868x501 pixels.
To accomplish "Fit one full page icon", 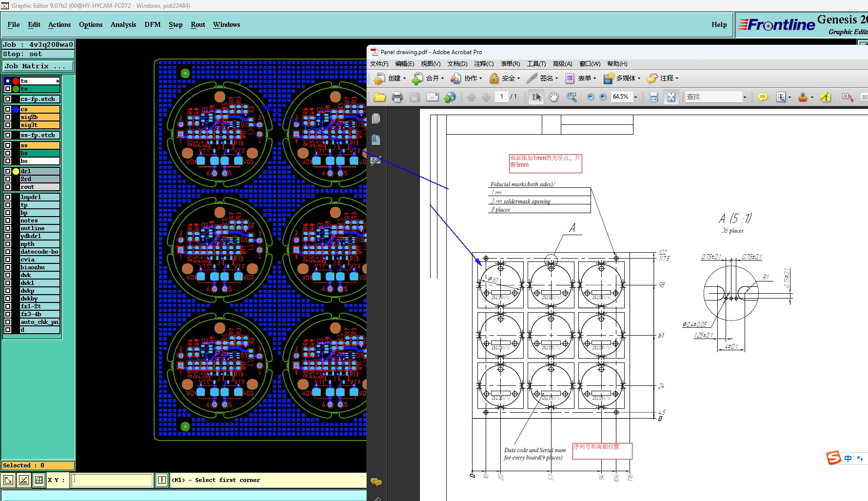I will tap(671, 97).
